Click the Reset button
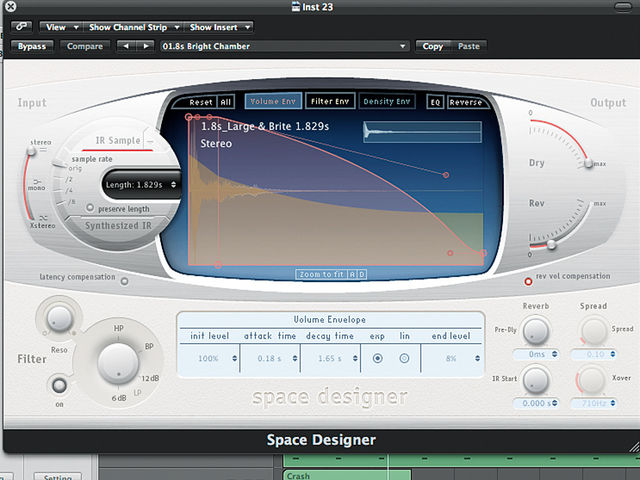The width and height of the screenshot is (640, 480). click(200, 102)
